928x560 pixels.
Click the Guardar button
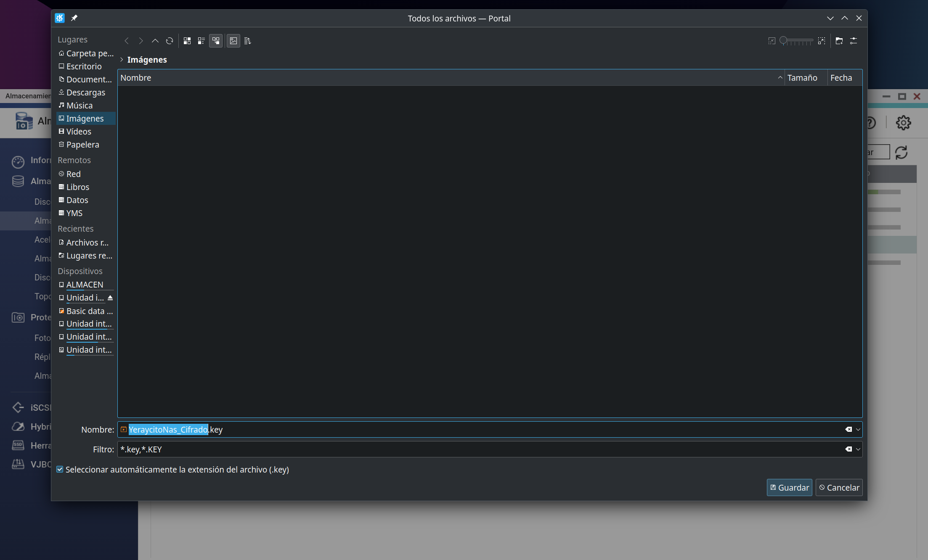pyautogui.click(x=789, y=488)
